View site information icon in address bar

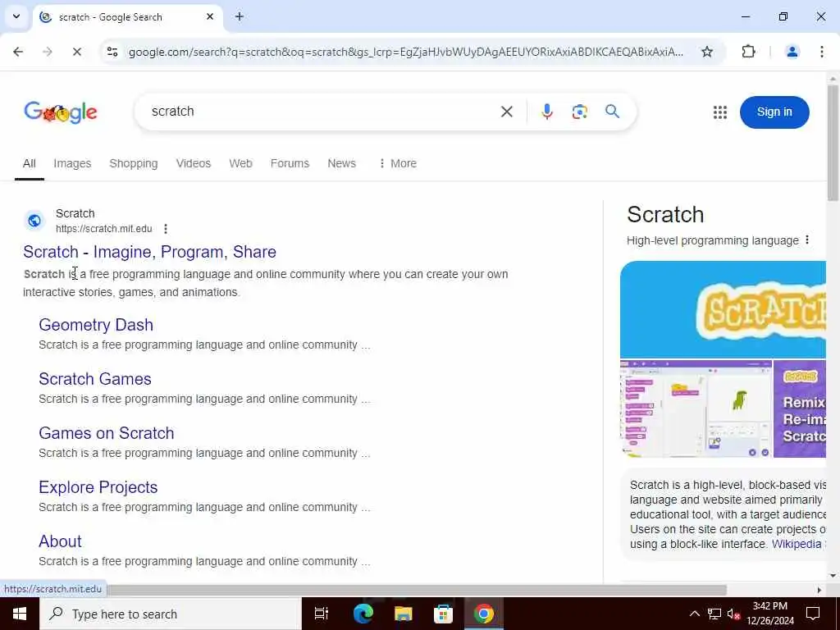112,52
